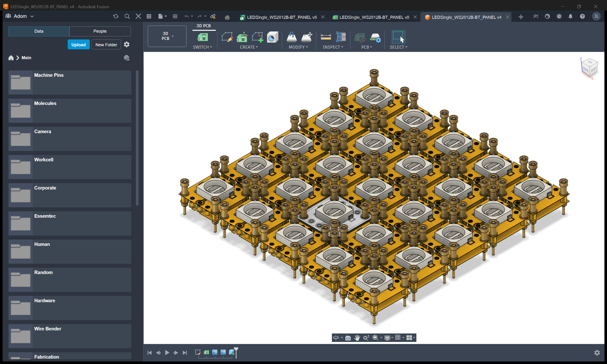Open the Help question mark icon

(x=582, y=16)
